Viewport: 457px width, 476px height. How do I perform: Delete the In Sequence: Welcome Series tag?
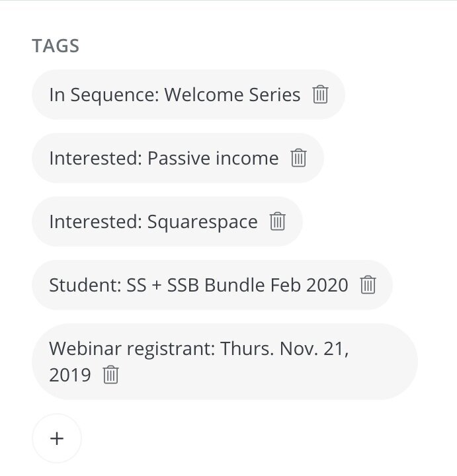pos(320,95)
